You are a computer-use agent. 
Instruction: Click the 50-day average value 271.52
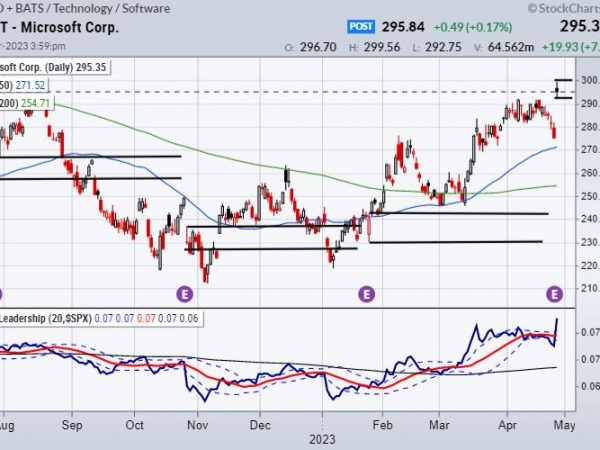pos(30,85)
